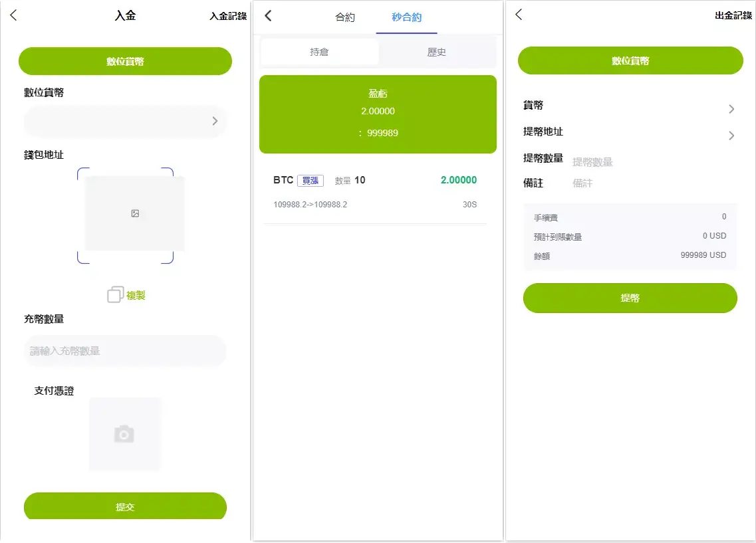Expand the 提幣地址 row chevron
Viewport: 756px width, 543px height.
[731, 136]
